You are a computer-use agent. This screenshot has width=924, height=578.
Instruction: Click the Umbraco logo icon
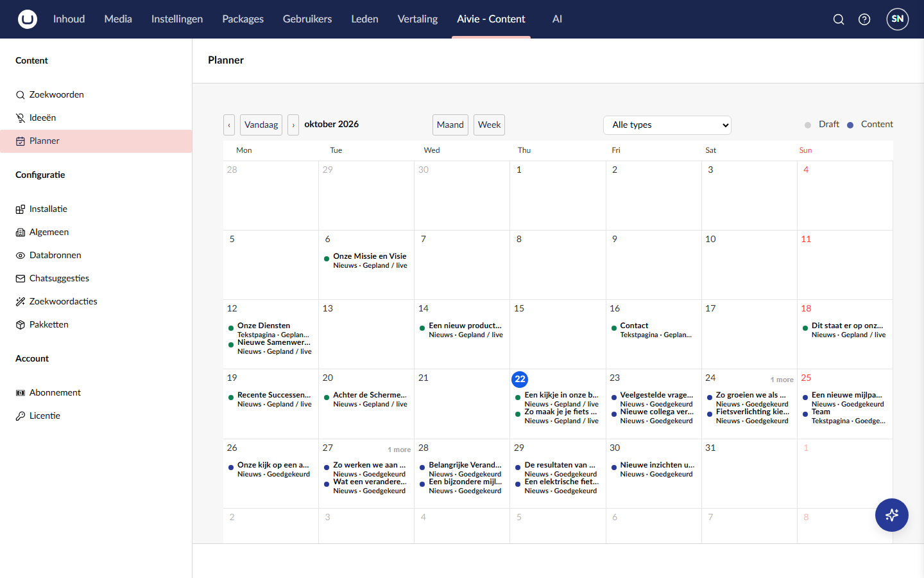coord(28,19)
